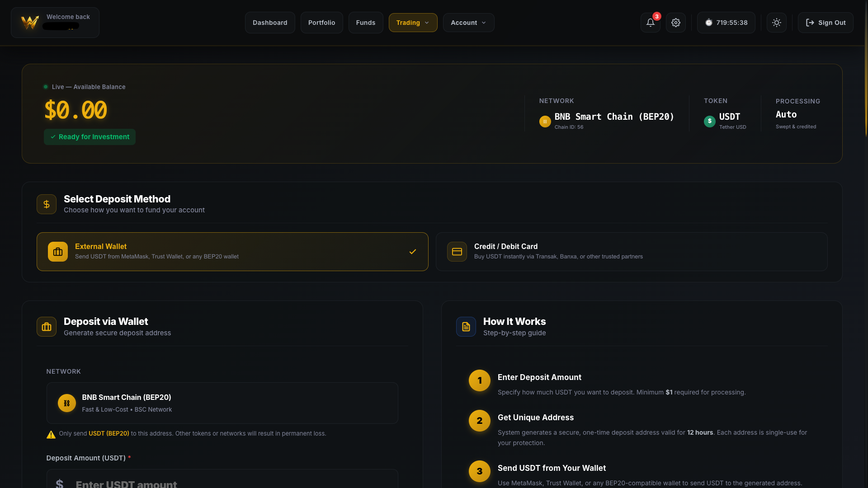
Task: Click the green USDT token icon
Action: [709, 122]
